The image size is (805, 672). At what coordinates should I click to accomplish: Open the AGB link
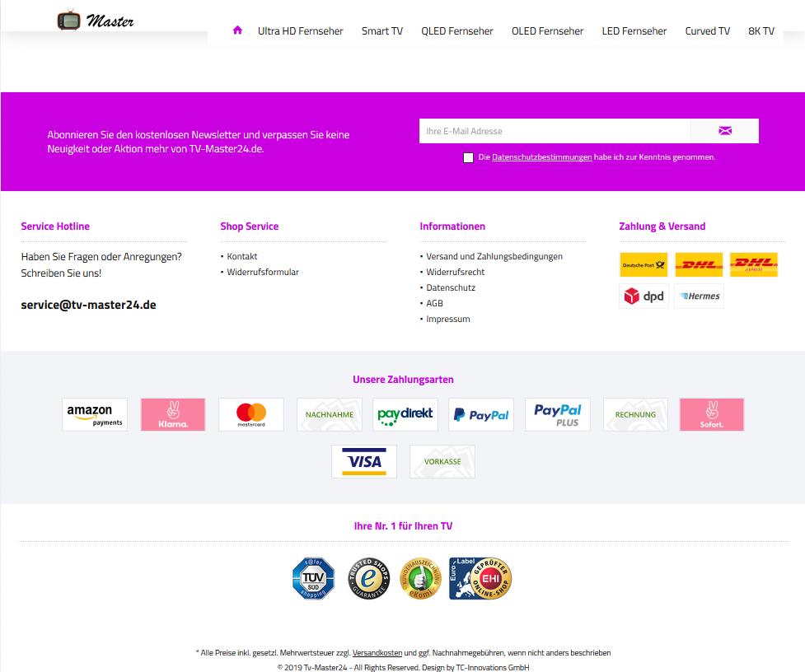434,303
